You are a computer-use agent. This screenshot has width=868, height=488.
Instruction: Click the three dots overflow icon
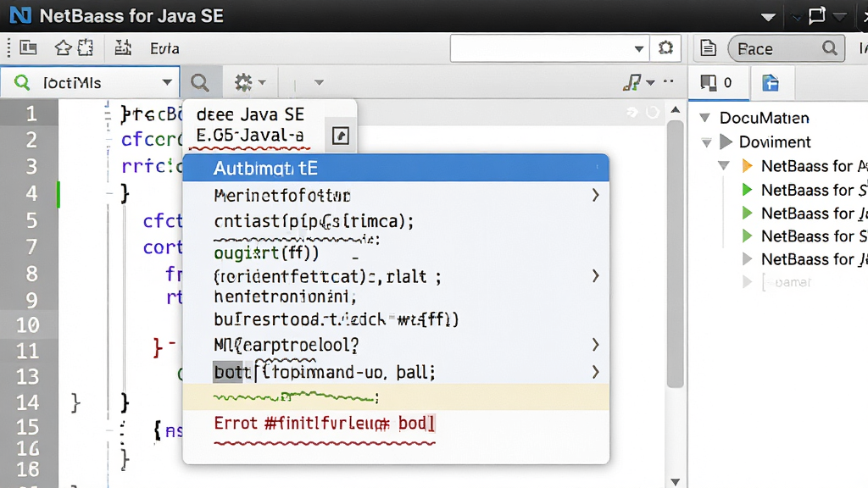click(669, 81)
